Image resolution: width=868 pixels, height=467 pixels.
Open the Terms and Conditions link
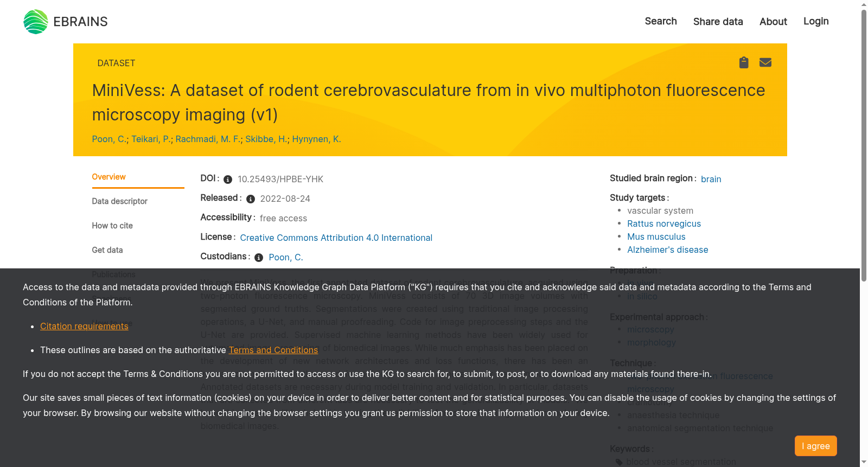click(273, 350)
